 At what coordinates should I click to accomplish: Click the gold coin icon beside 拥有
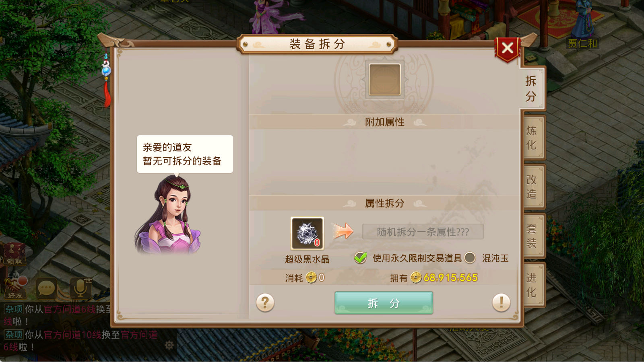[416, 278]
